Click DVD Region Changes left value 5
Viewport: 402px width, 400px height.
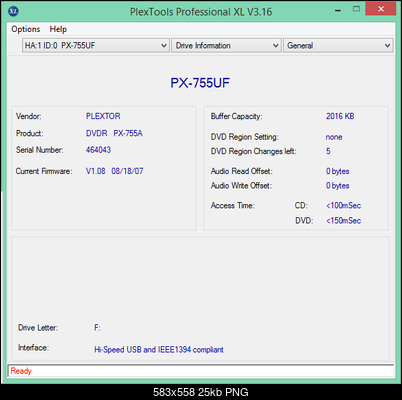pyautogui.click(x=328, y=151)
